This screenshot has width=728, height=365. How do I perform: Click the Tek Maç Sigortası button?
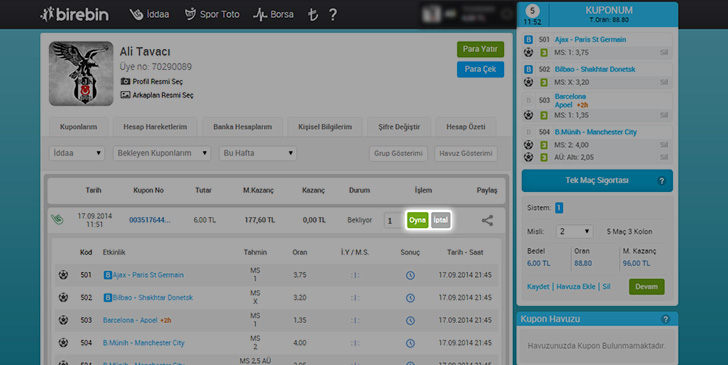click(x=597, y=181)
